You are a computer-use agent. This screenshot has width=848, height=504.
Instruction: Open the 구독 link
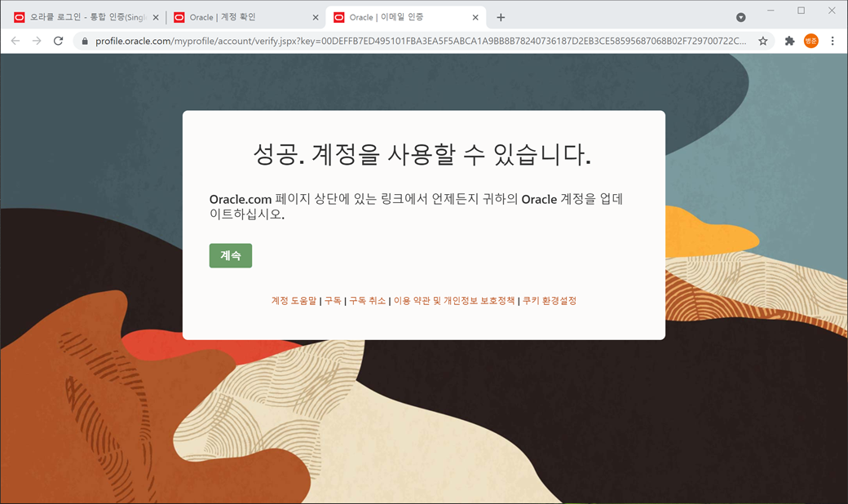click(333, 301)
